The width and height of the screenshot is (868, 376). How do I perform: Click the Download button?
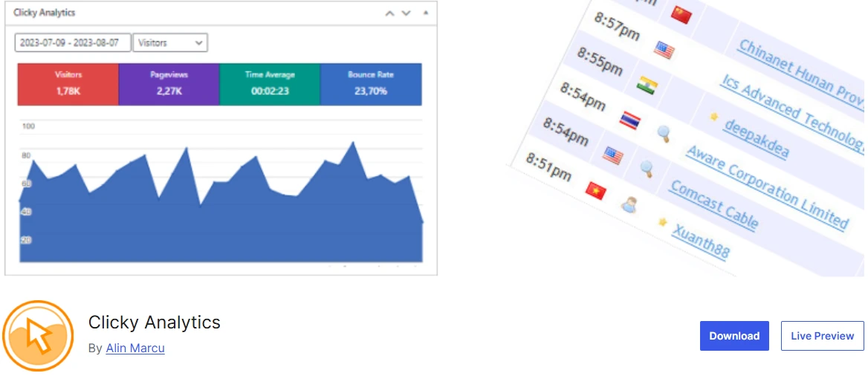(x=734, y=336)
